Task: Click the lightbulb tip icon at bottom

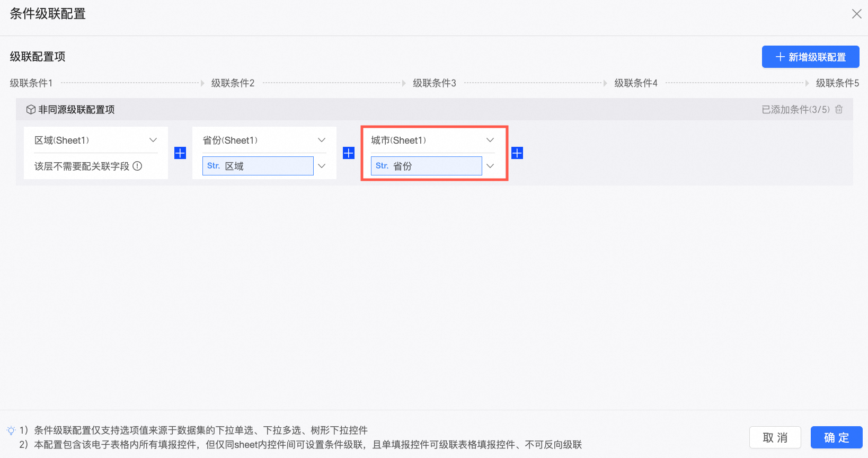Action: point(11,430)
